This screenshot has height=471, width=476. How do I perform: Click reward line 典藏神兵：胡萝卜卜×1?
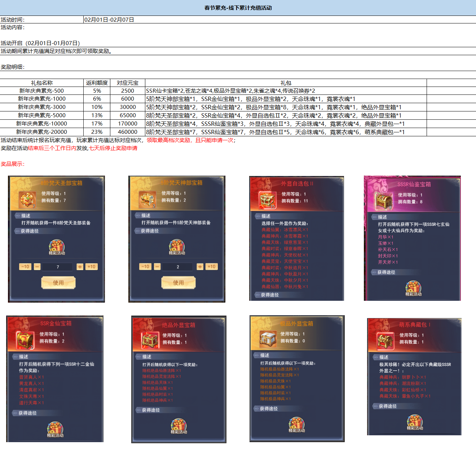click(402, 377)
